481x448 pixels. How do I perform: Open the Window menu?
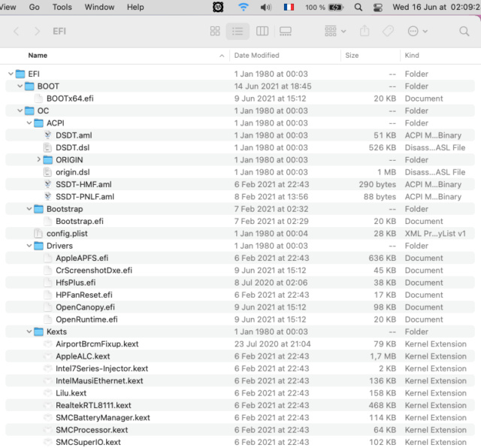[99, 7]
